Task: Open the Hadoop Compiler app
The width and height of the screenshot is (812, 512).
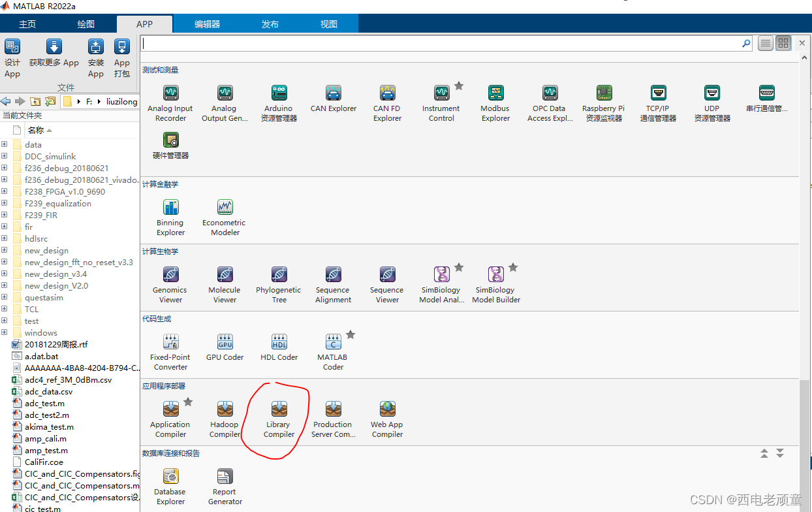Action: (225, 419)
